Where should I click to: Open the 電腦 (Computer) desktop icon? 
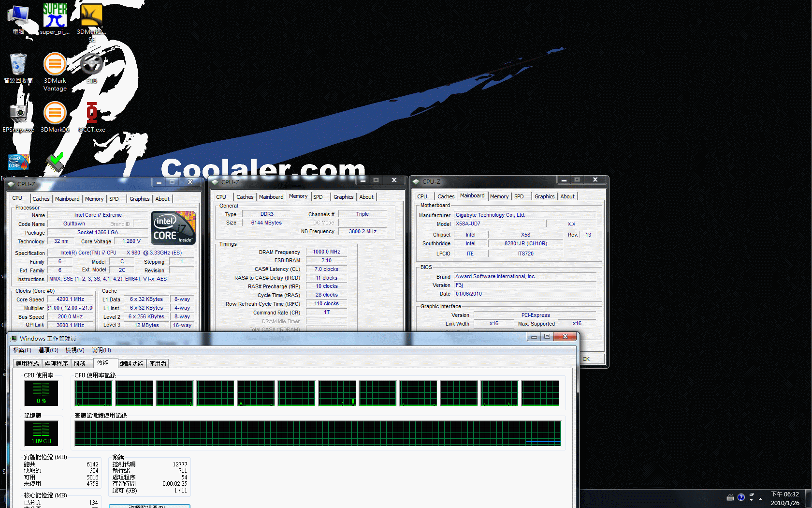pyautogui.click(x=18, y=19)
